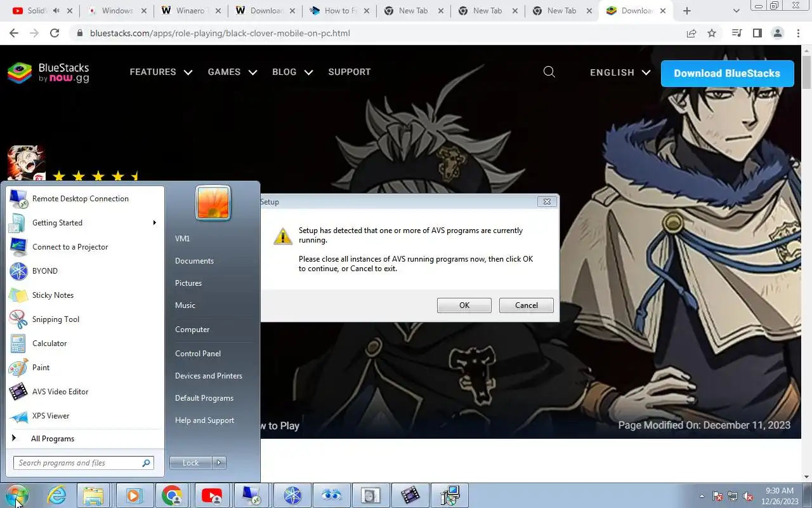Screen dimensions: 812x508
Task: Open Windows Media Player from taskbar
Action: pos(133,495)
